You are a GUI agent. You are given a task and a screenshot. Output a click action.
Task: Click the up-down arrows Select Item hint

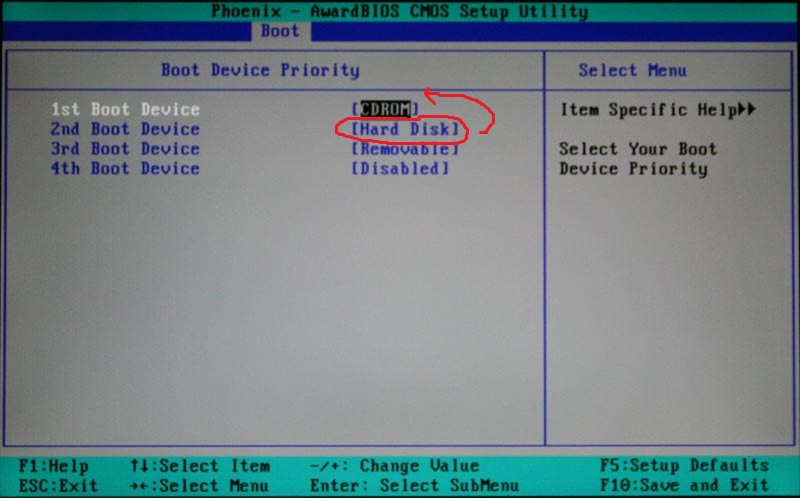199,466
